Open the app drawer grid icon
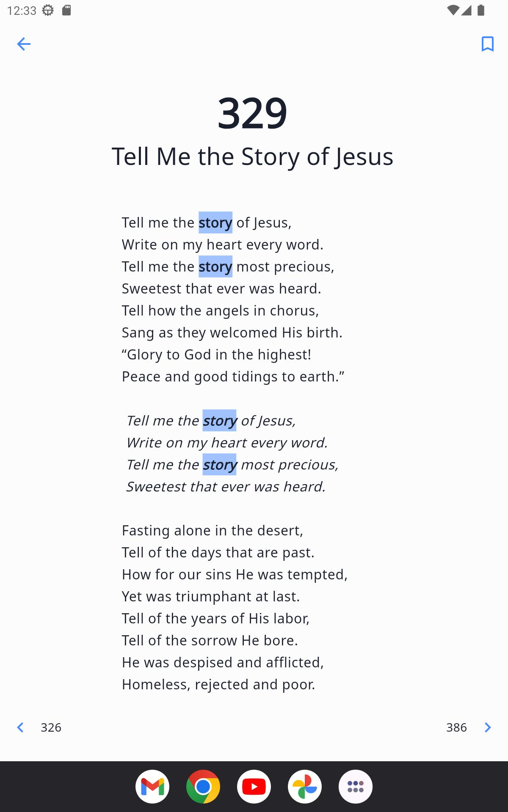This screenshot has height=812, width=508. coord(356,787)
